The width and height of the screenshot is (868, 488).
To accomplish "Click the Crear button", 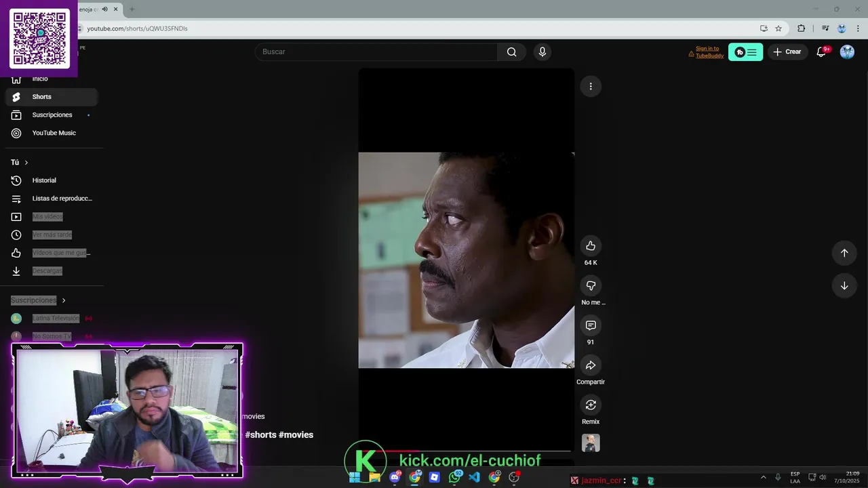I will [787, 52].
